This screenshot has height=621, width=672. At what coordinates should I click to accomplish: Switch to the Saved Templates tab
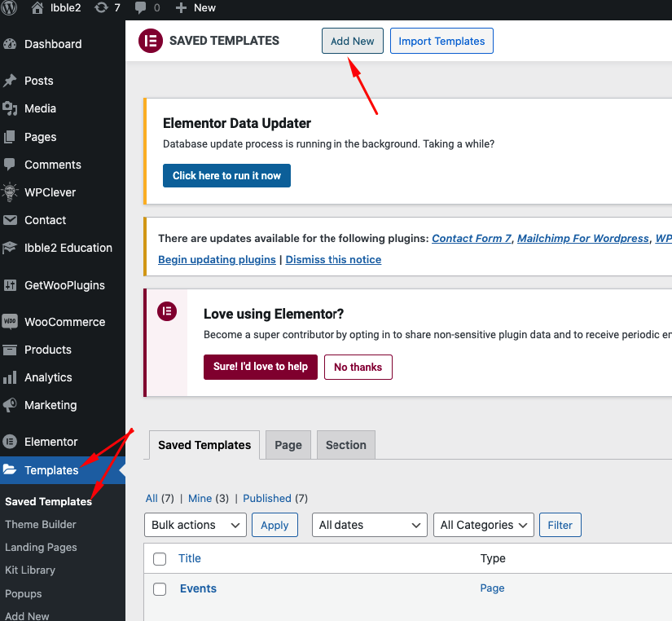[x=204, y=445]
